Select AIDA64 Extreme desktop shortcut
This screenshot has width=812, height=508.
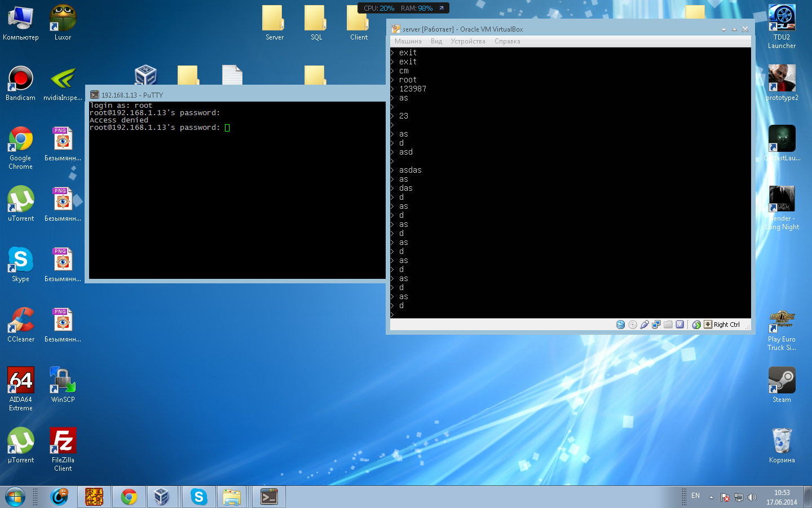click(21, 389)
